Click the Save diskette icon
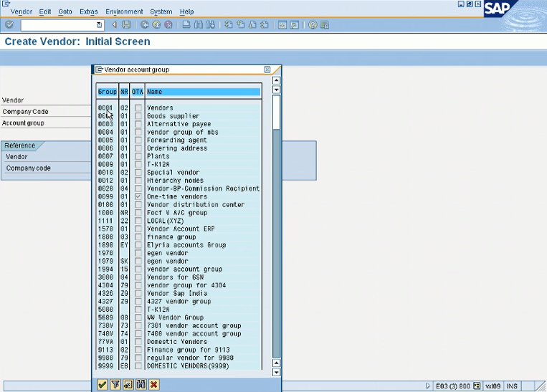This screenshot has height=392, width=547. (126, 25)
